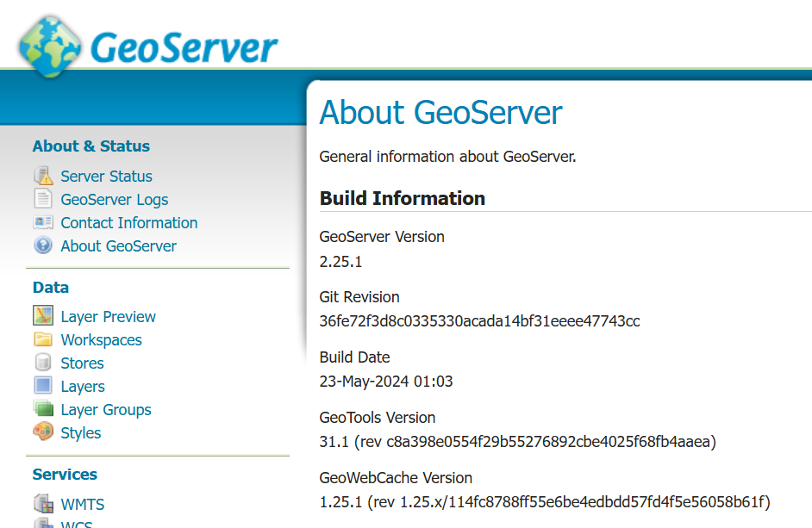Click the Git Revision hash text
The image size is (812, 528).
pyautogui.click(x=479, y=321)
